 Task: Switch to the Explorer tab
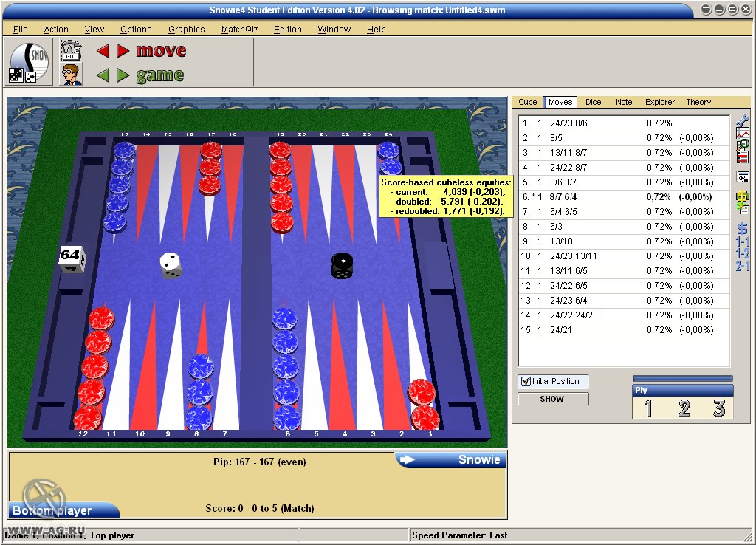660,102
